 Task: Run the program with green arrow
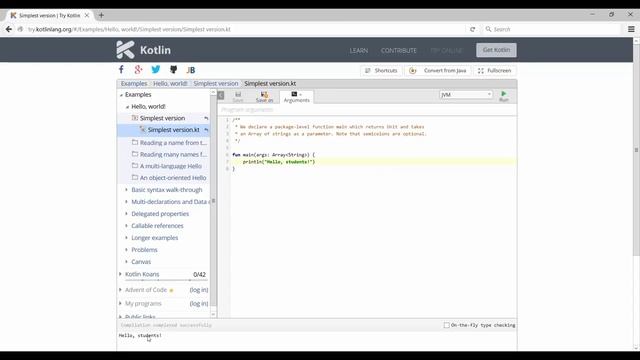click(504, 96)
